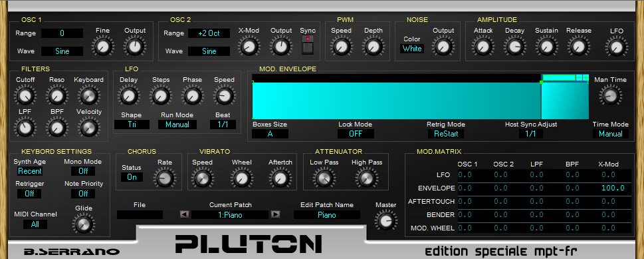
Task: Click the LFO Steps knob
Action: 161,95
